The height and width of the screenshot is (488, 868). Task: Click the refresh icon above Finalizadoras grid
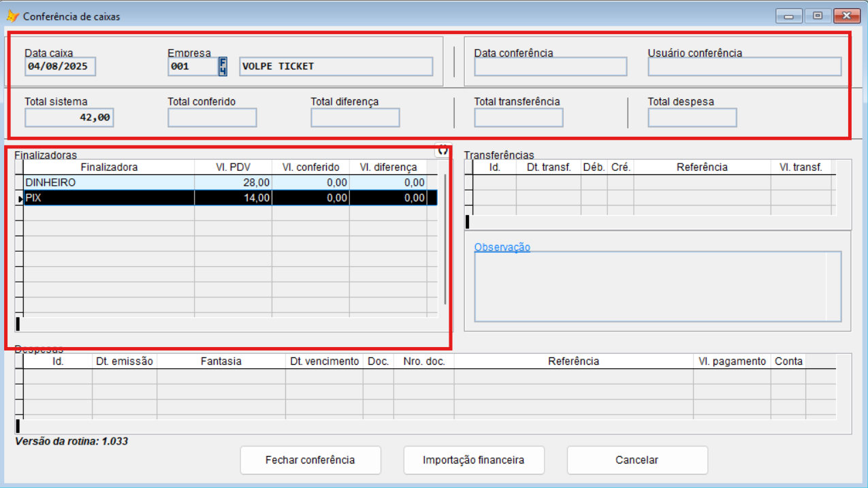(443, 150)
